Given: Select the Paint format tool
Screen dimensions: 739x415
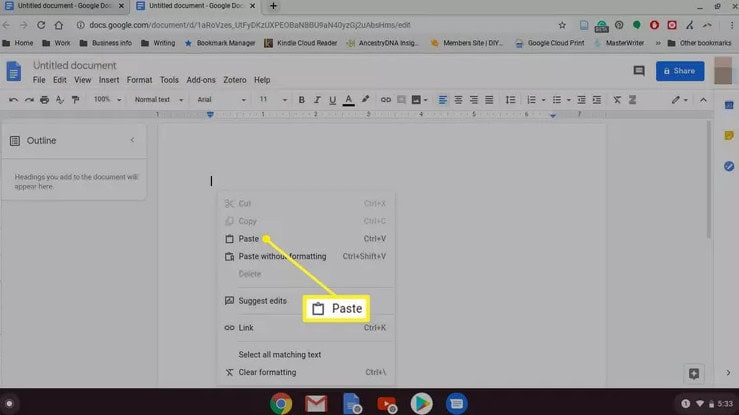Looking at the screenshot, I should pyautogui.click(x=75, y=100).
